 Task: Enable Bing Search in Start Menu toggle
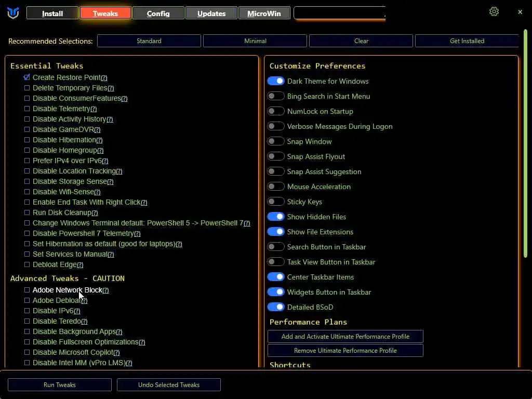point(275,96)
